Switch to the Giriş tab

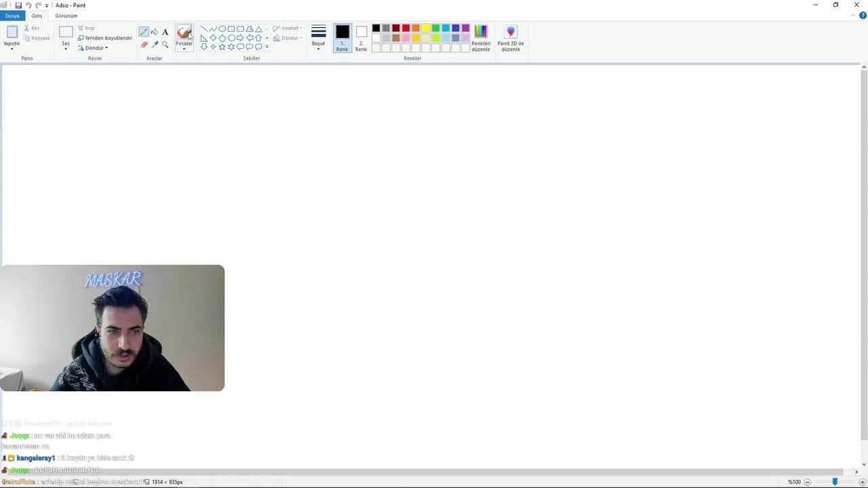click(37, 16)
